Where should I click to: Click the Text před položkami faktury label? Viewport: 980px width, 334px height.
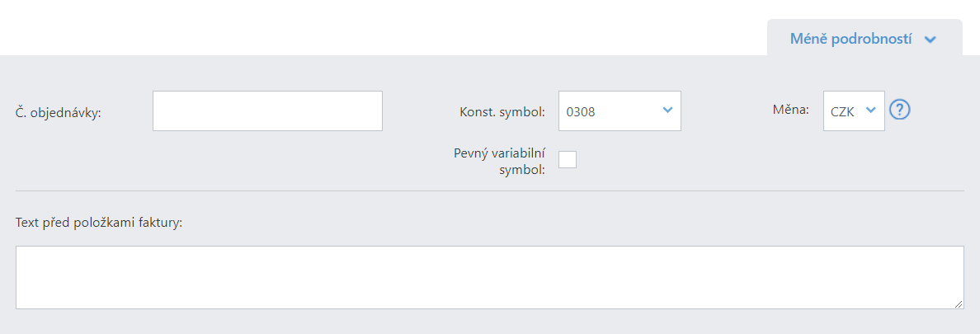coord(99,223)
